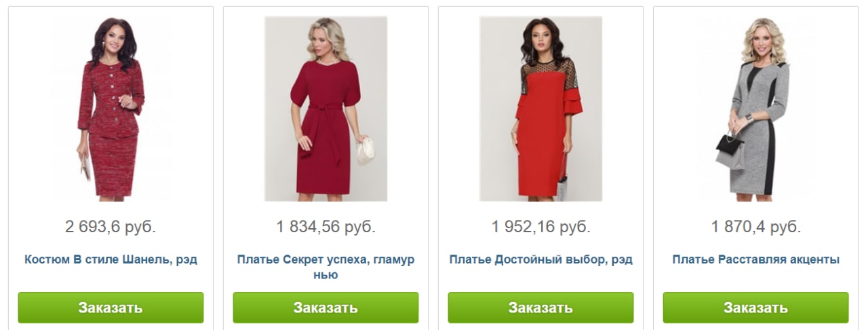Open the gray dress with black stripe photo
868x330 pixels.
coord(755,109)
